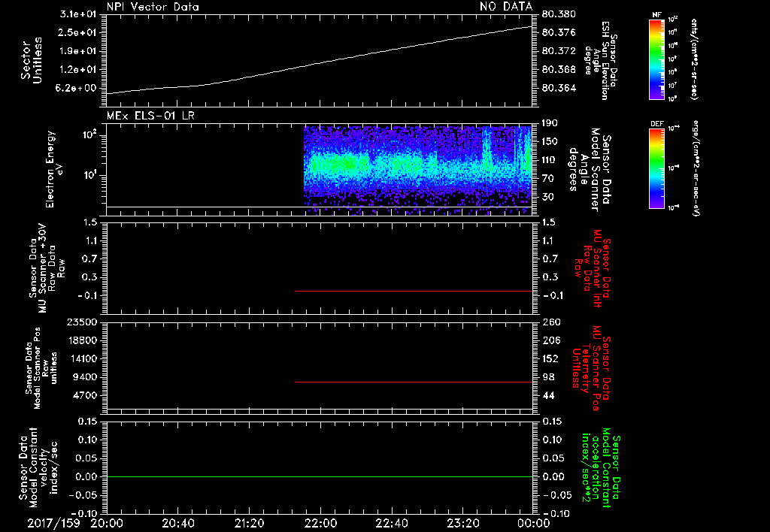770x532 pixels.
Task: Click the green 'Model Constant acceleration' axis title
Action: [x=601, y=467]
